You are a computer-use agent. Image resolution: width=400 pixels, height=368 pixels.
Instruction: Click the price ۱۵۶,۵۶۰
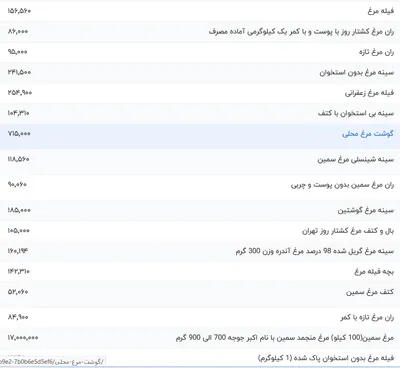pos(19,11)
